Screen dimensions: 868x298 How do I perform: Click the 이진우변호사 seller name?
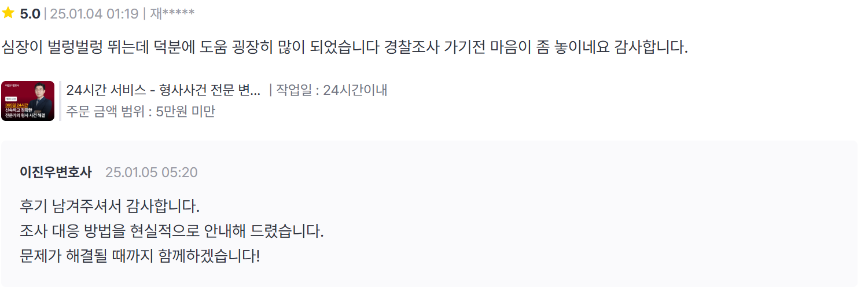tap(56, 172)
